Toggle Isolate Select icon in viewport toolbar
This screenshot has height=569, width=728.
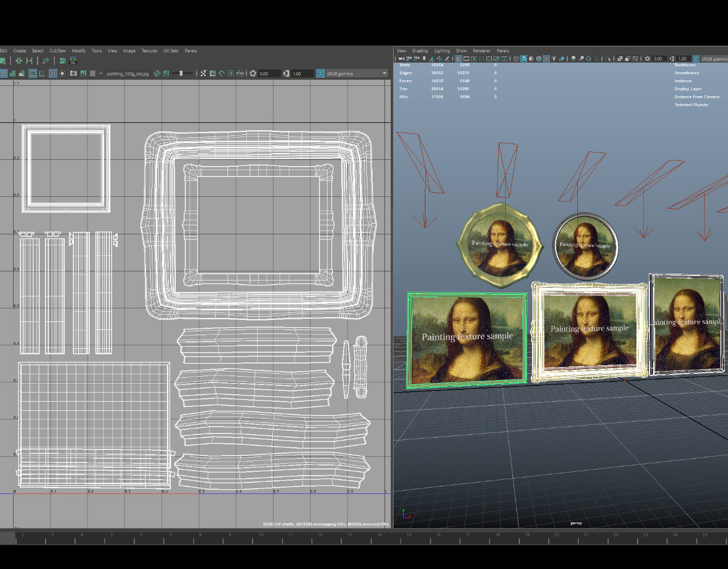pyautogui.click(x=608, y=59)
